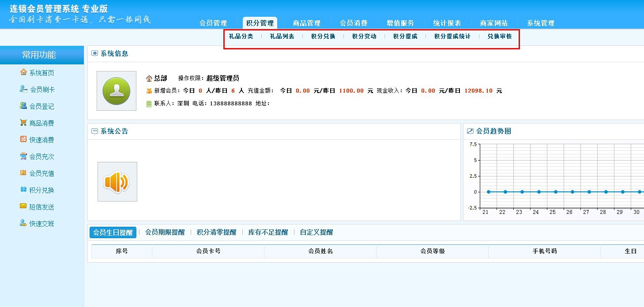The height and width of the screenshot is (307, 644).
Task: Open 短信发送 in sidebar
Action: (42, 207)
